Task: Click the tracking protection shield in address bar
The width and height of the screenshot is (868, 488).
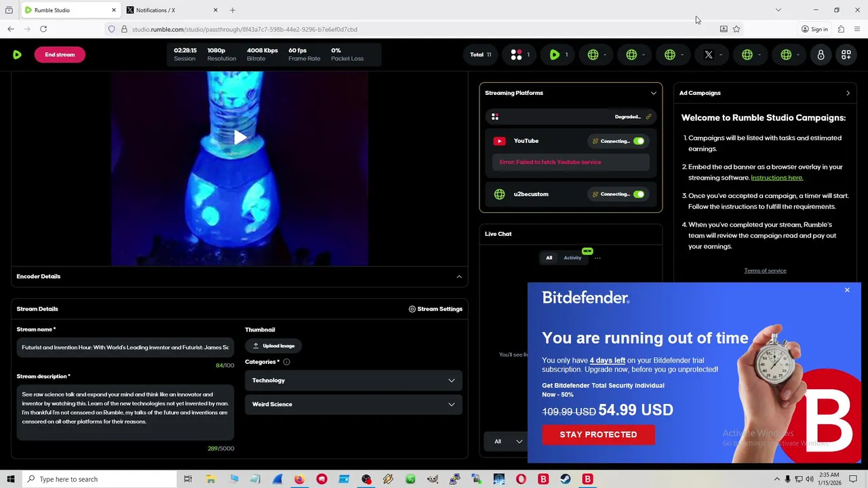Action: (x=112, y=29)
